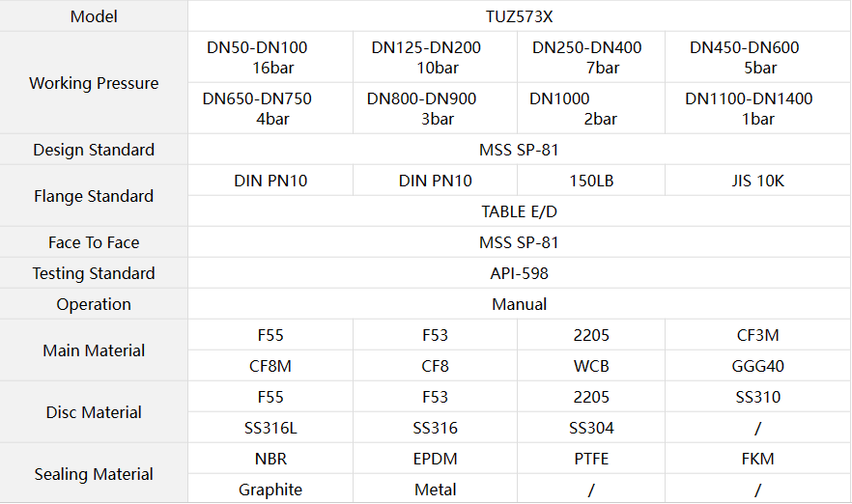Click the EPDM sealing material cell
Screen dimensions: 852x504
click(x=436, y=459)
